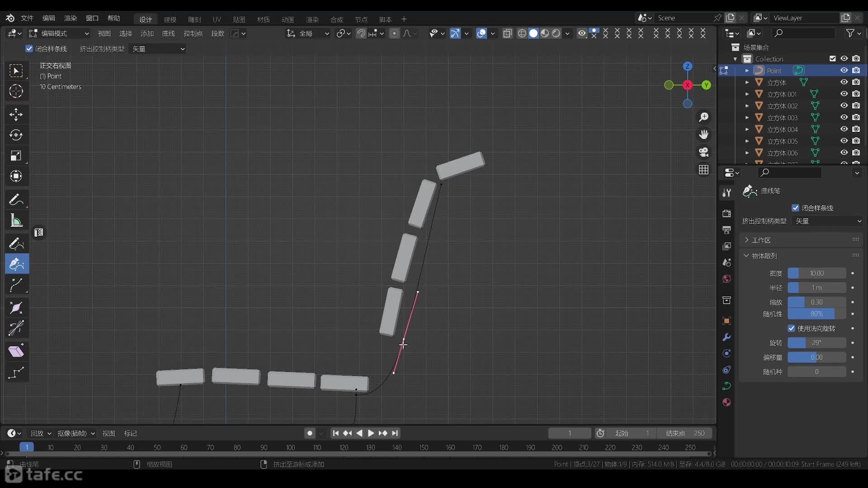Select the active Curve Pen tool
The image size is (868, 488).
tap(16, 264)
